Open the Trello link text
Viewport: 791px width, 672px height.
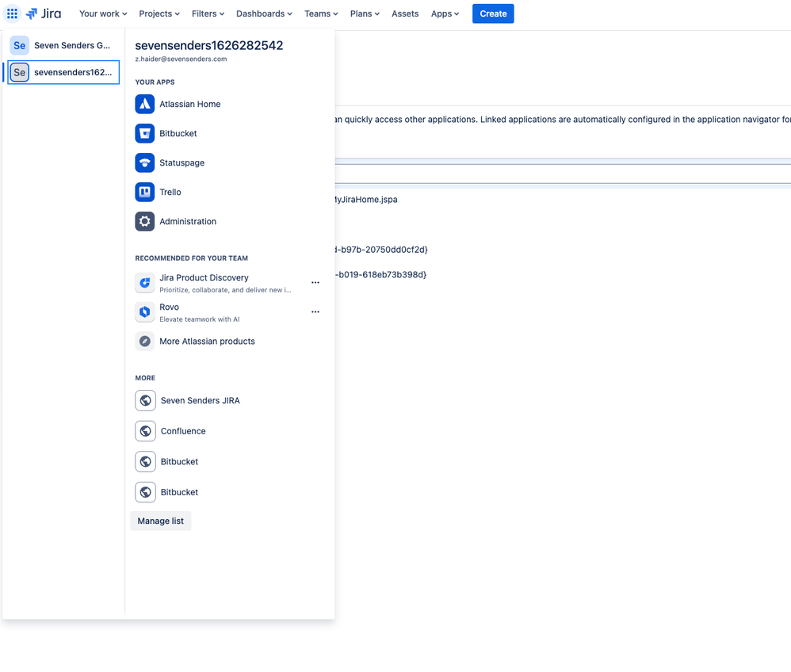170,192
